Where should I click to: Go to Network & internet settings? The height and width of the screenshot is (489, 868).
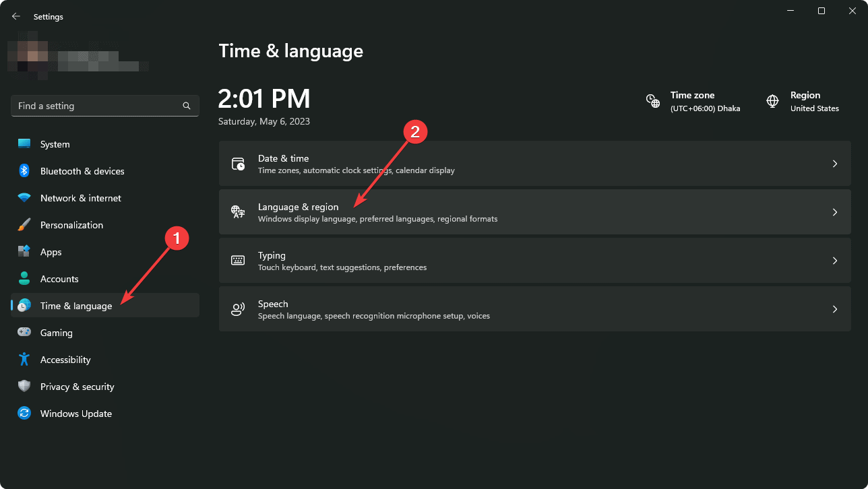tap(105, 198)
